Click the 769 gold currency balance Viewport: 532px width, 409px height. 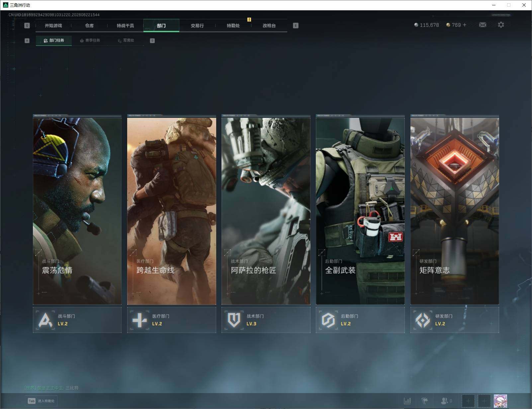[x=453, y=25]
